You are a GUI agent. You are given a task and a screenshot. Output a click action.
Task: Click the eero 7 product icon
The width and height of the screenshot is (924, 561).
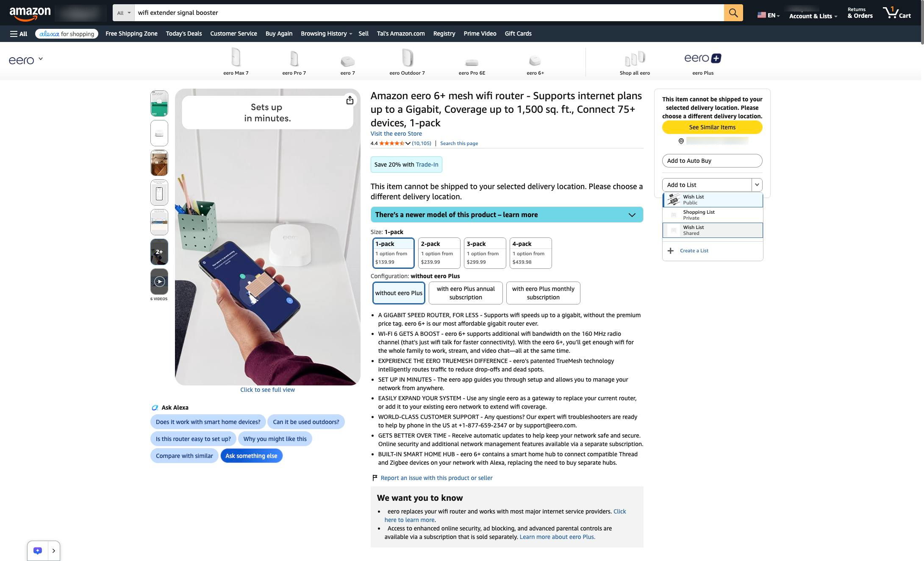tap(348, 62)
